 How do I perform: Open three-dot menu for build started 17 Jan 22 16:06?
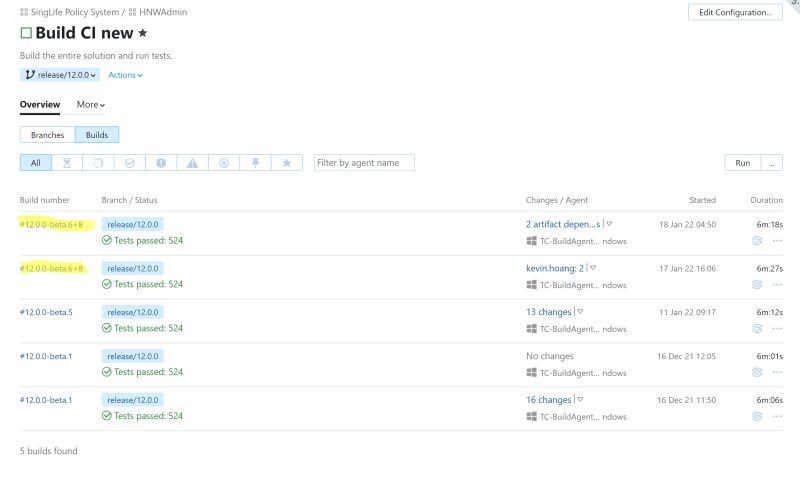pos(777,285)
